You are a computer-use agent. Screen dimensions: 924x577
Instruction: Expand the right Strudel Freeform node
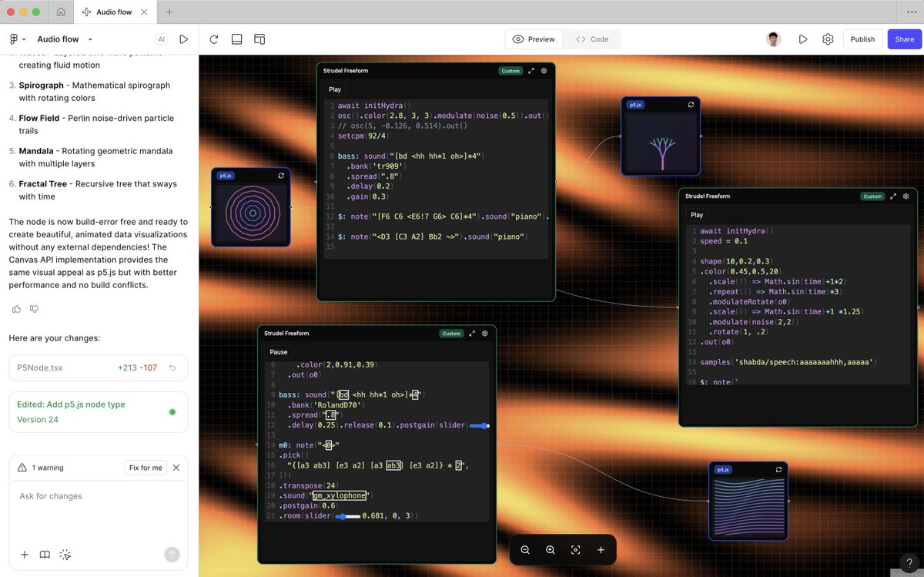[x=893, y=196]
